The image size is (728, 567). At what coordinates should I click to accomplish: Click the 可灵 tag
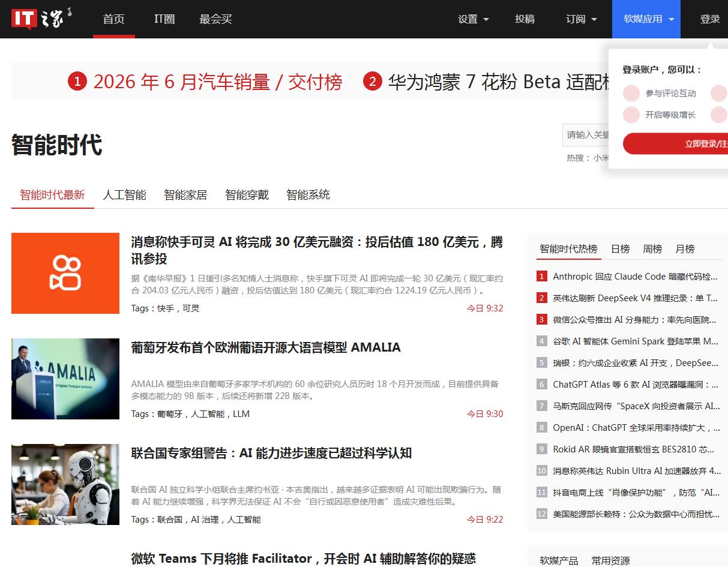(x=191, y=308)
